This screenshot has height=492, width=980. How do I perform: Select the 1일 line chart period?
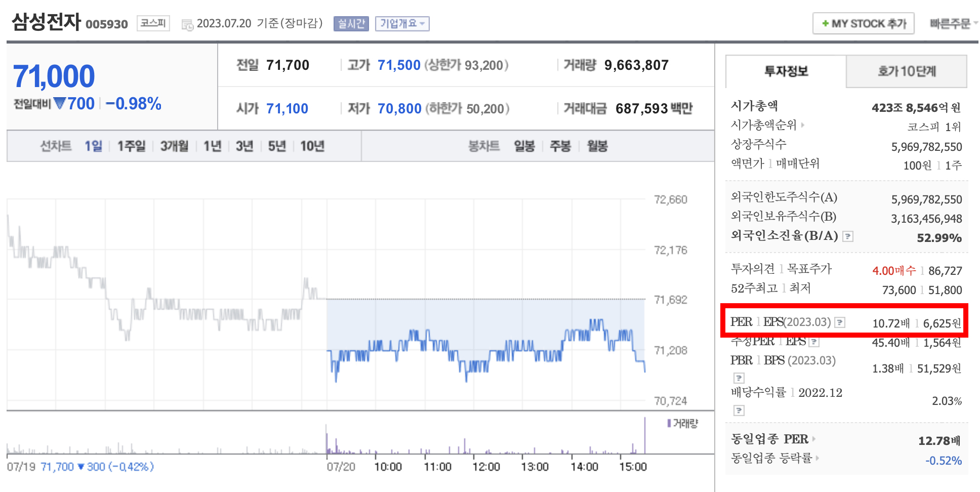[93, 146]
